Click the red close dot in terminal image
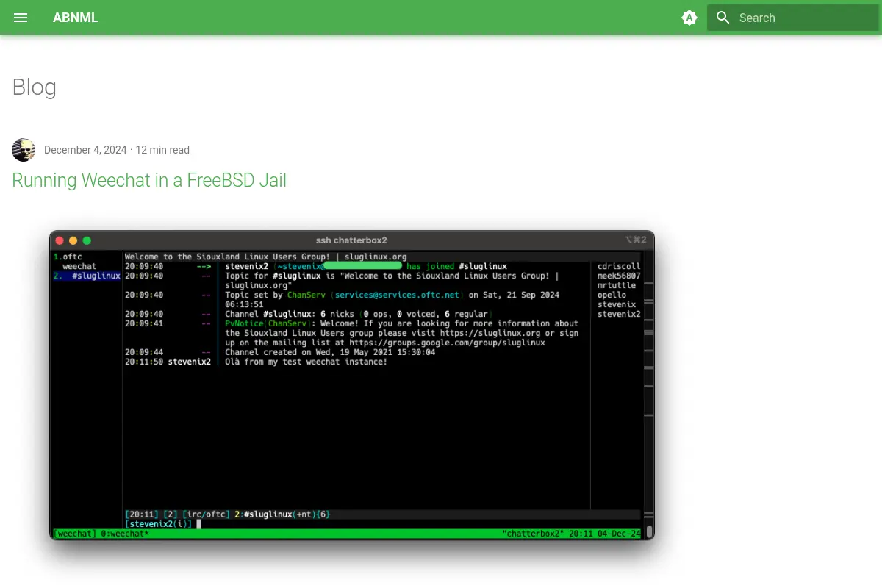 (60, 240)
